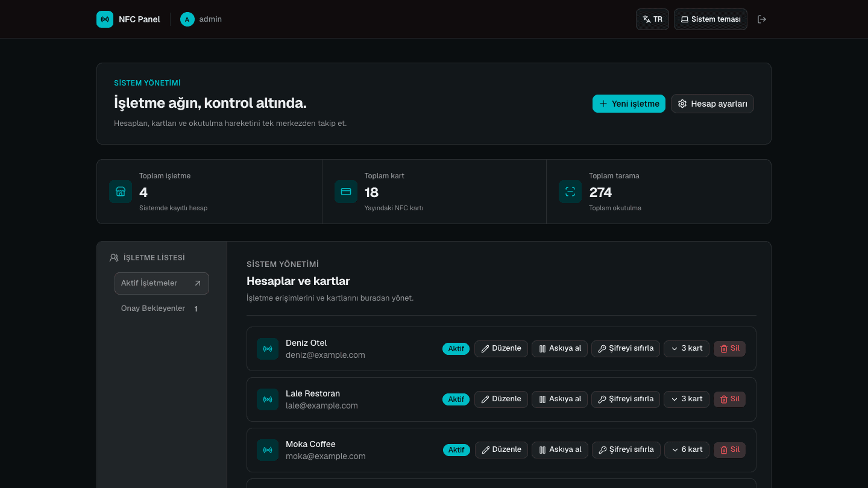868x488 pixels.
Task: Delete Deniz Otel with the Sil button
Action: click(x=729, y=349)
